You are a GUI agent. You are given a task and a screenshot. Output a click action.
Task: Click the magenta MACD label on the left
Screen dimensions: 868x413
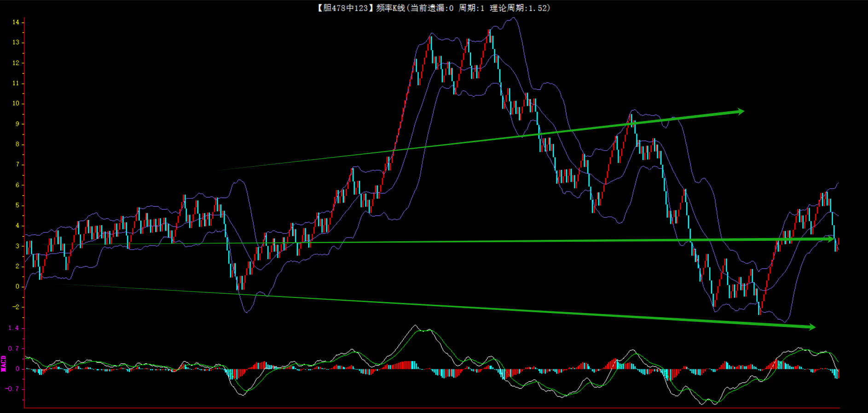(4, 363)
